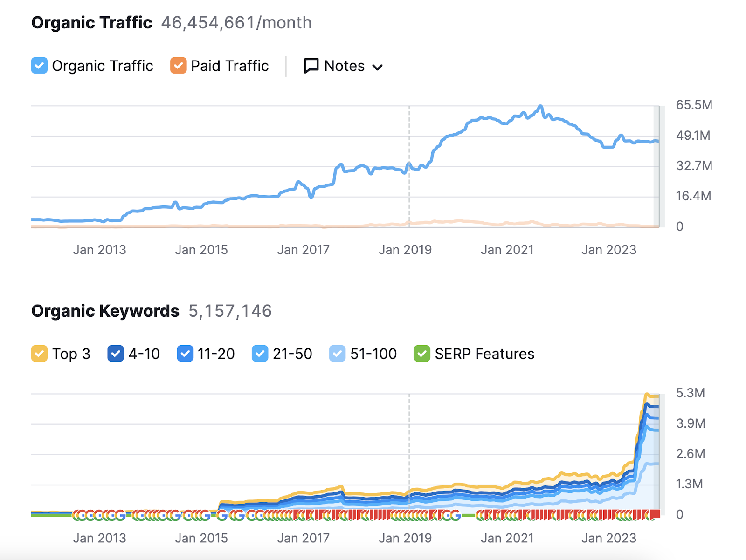
Task: Uncheck the Organic Traffic checkbox
Action: [x=39, y=66]
